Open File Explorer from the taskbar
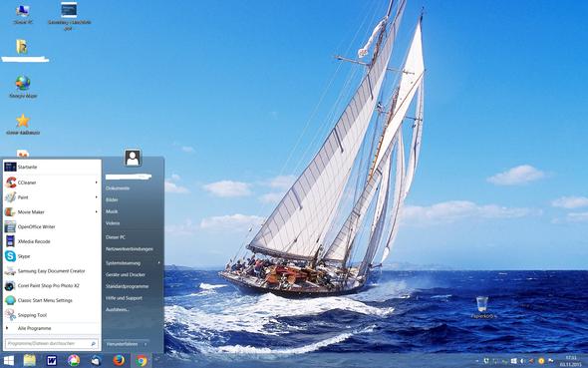The image size is (588, 368). point(30,361)
